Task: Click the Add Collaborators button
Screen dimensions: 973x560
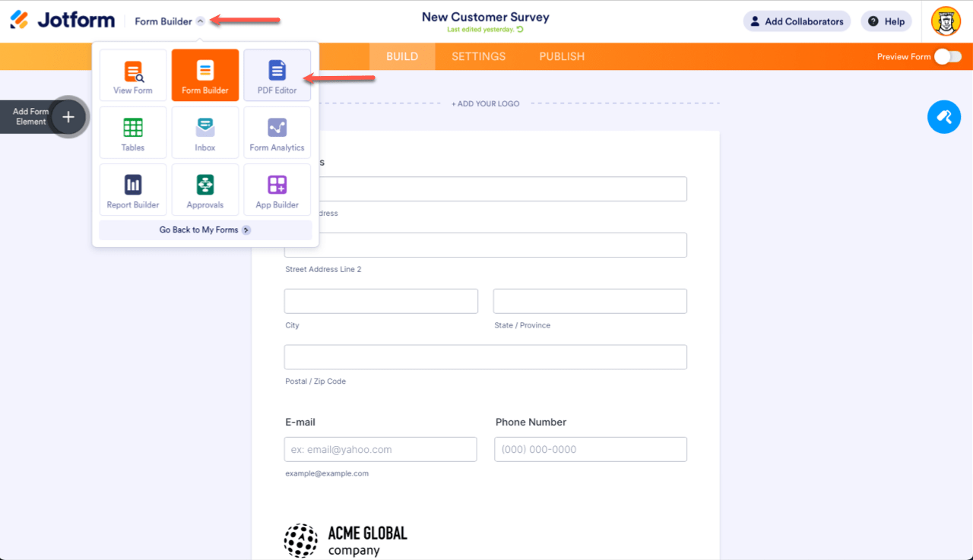Action: click(797, 21)
